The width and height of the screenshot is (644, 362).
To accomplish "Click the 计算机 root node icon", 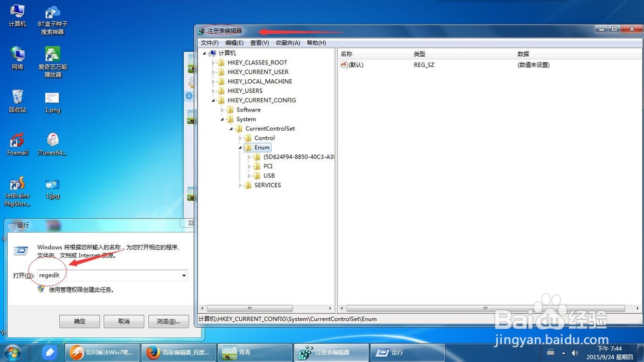I will click(x=213, y=53).
